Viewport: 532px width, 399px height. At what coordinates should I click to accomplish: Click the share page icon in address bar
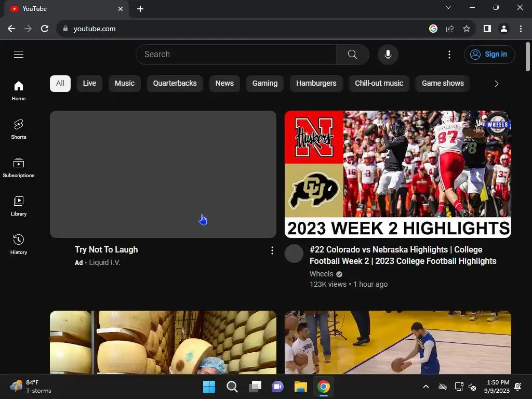coord(450,29)
